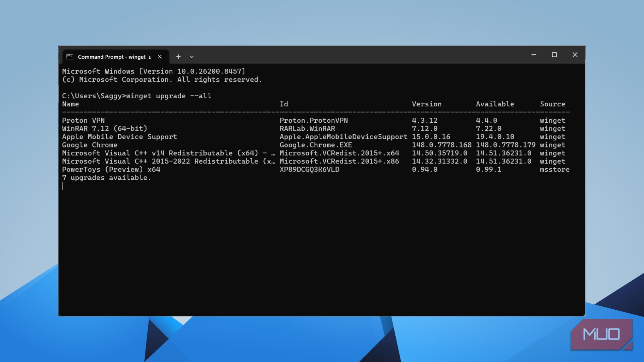Click Apple Mobile Device version "15.0.0.16"
The width and height of the screenshot is (644, 362).
pyautogui.click(x=431, y=137)
